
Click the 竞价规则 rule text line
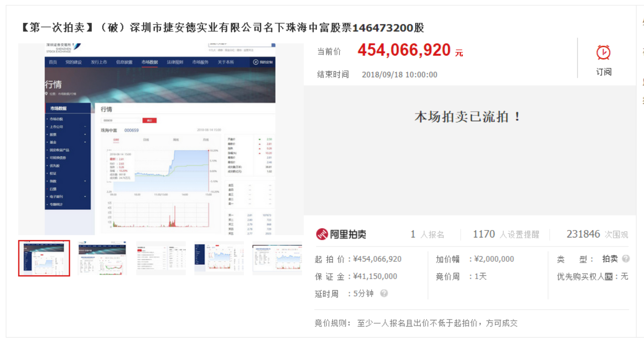coord(416,323)
